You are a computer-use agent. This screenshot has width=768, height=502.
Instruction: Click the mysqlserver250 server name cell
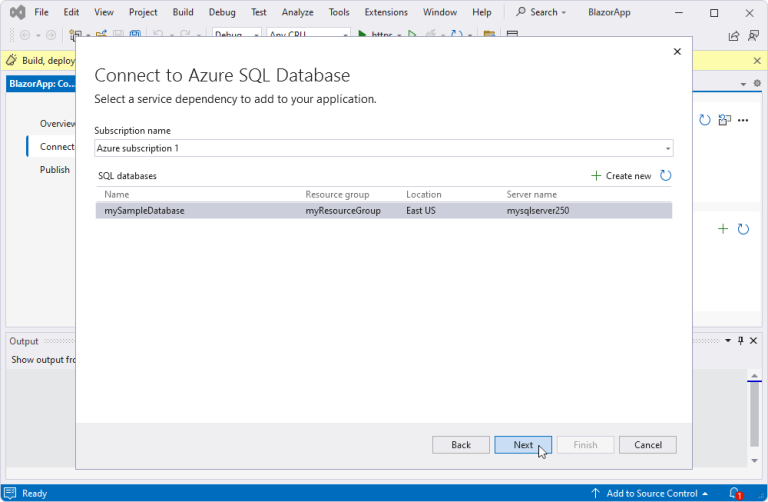[538, 211]
